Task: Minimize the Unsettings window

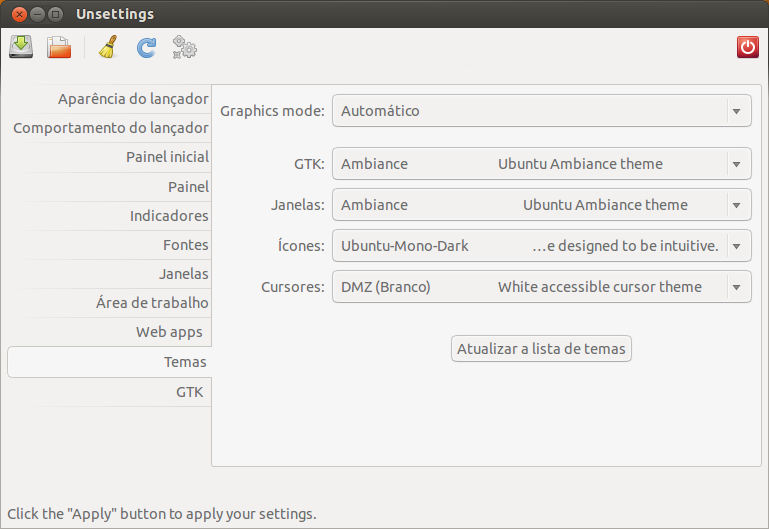Action: (x=37, y=14)
